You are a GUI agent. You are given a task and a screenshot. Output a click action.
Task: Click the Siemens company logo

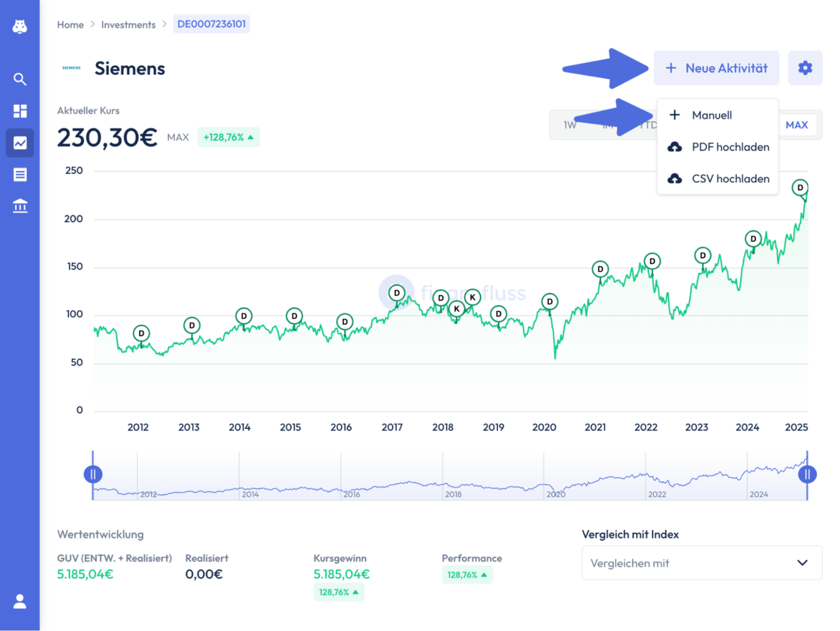(71, 68)
